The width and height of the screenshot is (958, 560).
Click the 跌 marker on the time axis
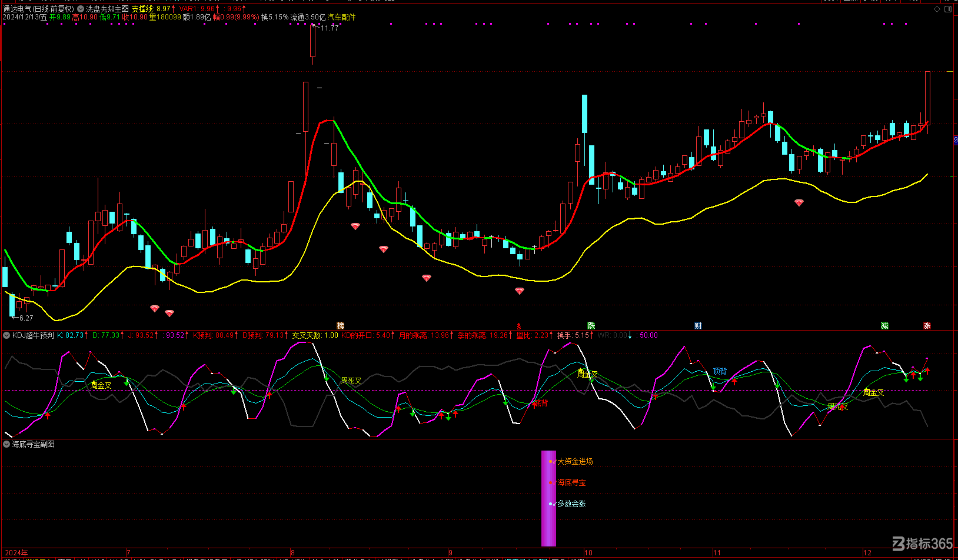591,325
